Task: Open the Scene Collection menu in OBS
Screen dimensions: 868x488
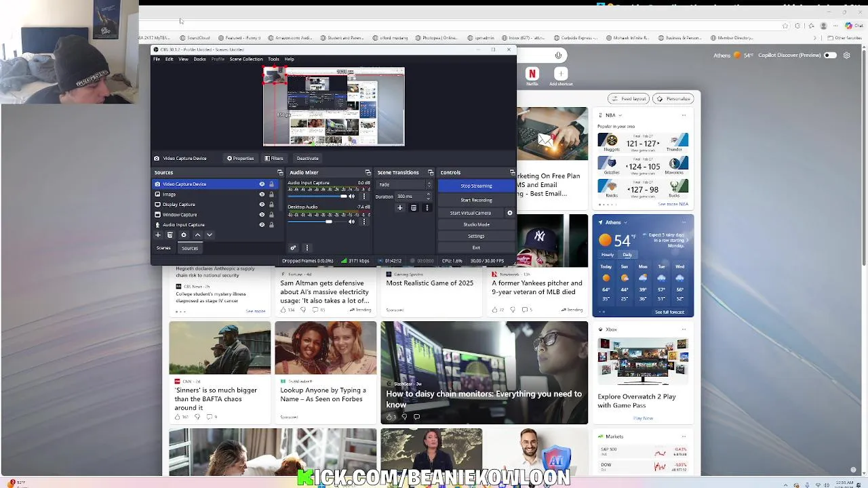Action: click(x=245, y=59)
